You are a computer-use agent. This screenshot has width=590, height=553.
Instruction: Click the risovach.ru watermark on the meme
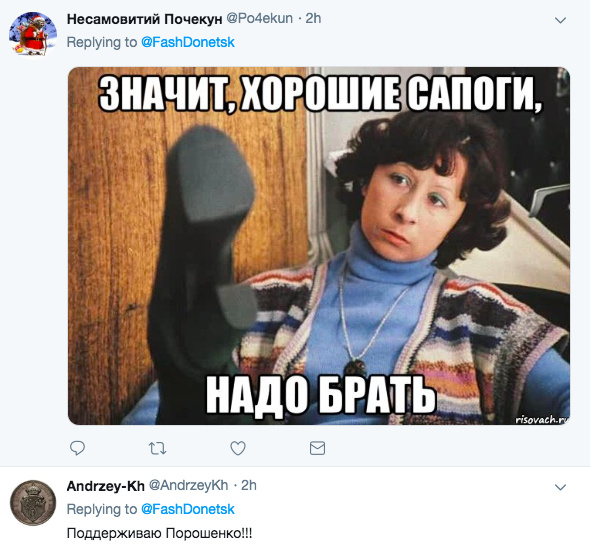tap(542, 419)
